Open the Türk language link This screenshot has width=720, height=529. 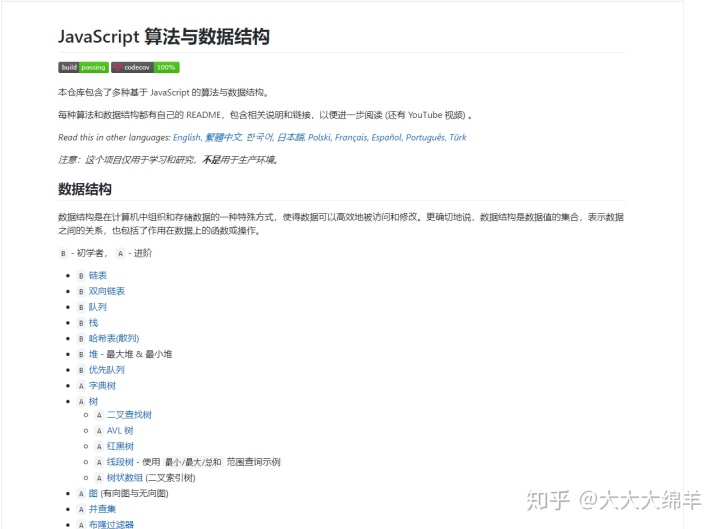458,137
